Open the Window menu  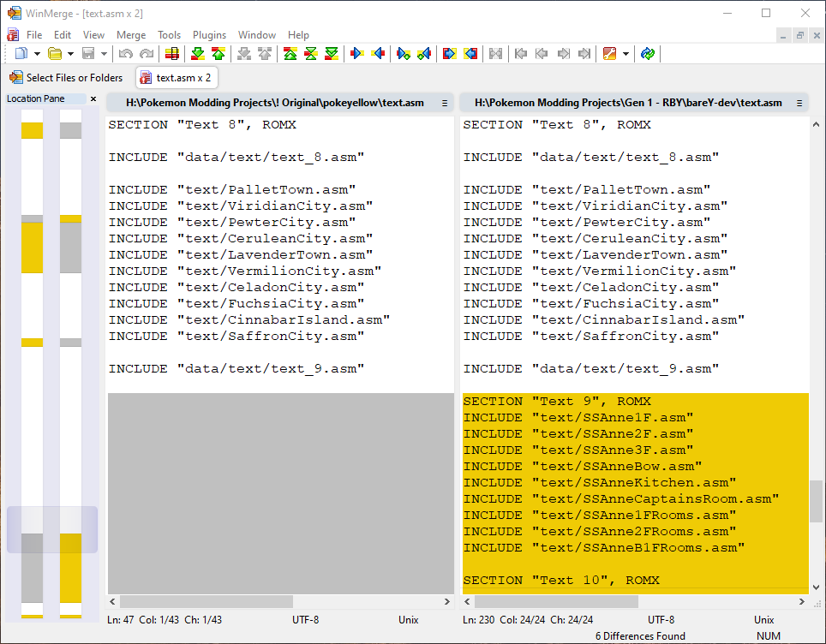click(256, 35)
